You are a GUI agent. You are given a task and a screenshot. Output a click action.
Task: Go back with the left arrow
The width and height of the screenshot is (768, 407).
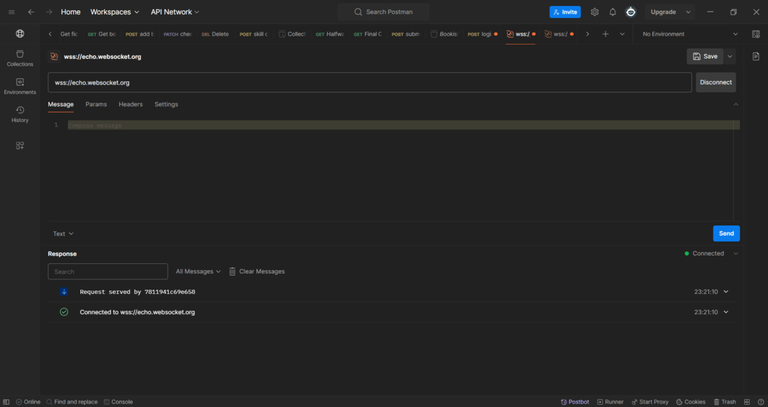click(31, 12)
